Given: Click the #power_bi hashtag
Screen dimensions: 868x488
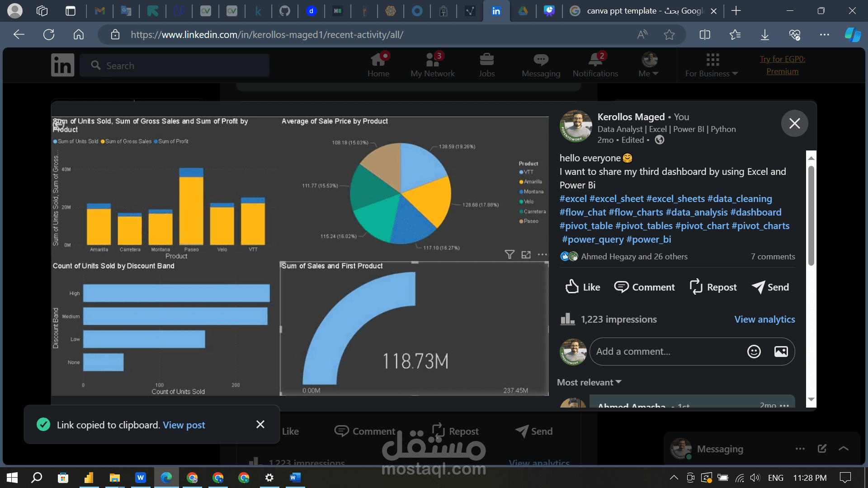Looking at the screenshot, I should point(648,239).
